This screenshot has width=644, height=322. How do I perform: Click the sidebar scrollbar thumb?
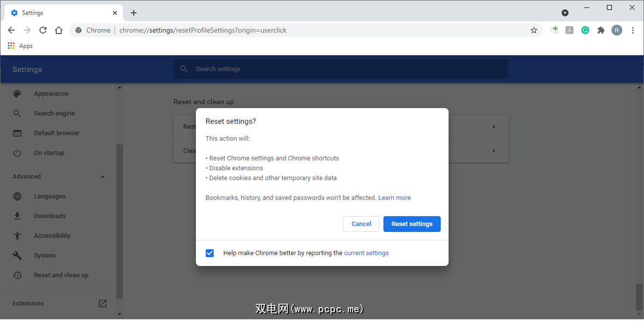pyautogui.click(x=120, y=221)
